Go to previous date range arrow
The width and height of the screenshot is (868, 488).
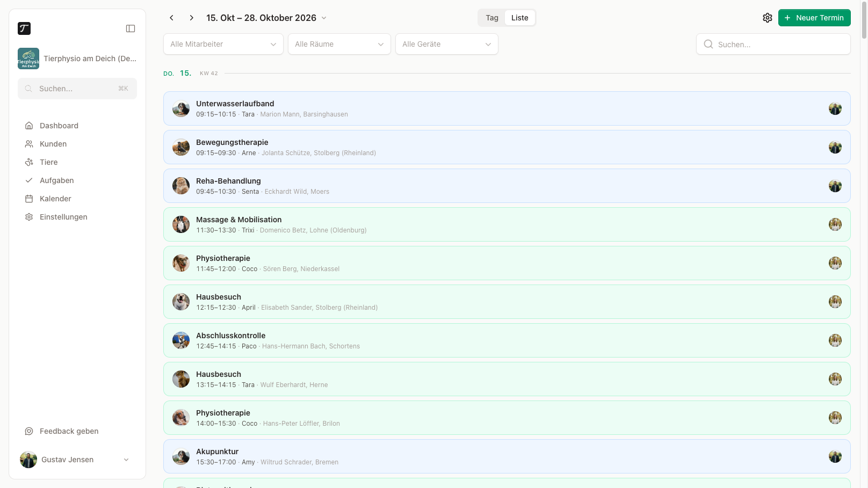click(x=171, y=18)
